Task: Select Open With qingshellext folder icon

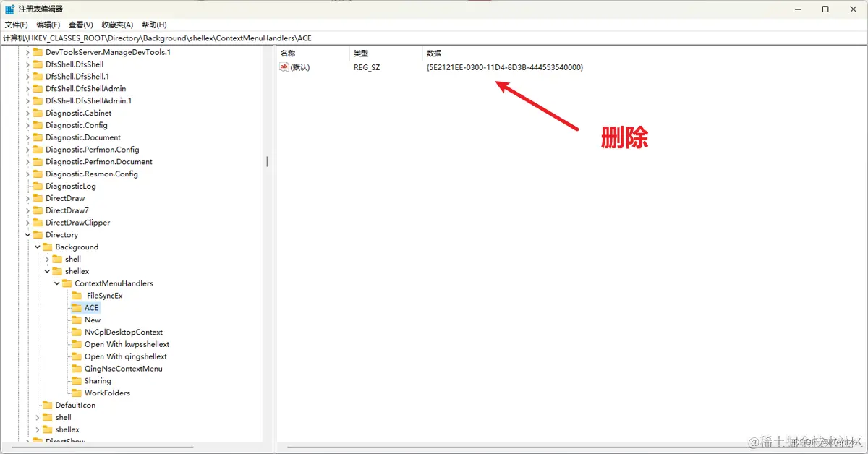Action: [77, 356]
